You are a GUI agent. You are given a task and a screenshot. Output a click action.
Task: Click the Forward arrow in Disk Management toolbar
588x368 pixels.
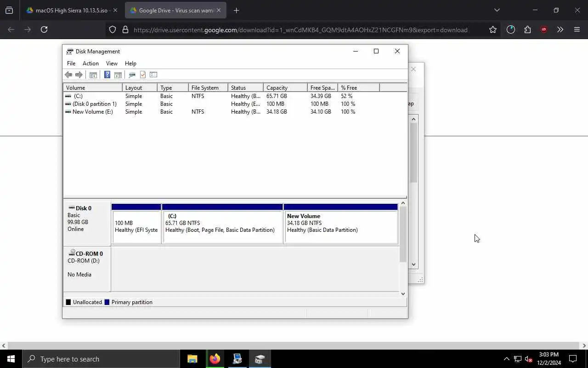point(79,75)
